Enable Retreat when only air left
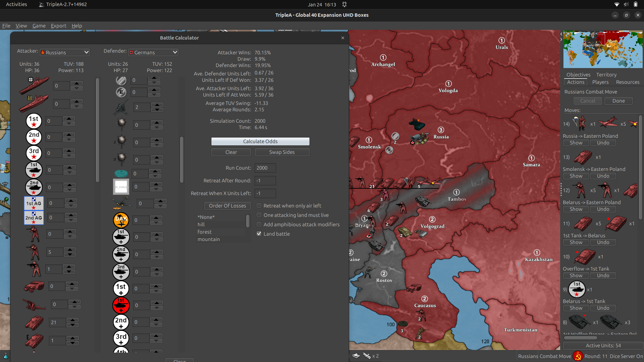This screenshot has width=644, height=362. 259,205
